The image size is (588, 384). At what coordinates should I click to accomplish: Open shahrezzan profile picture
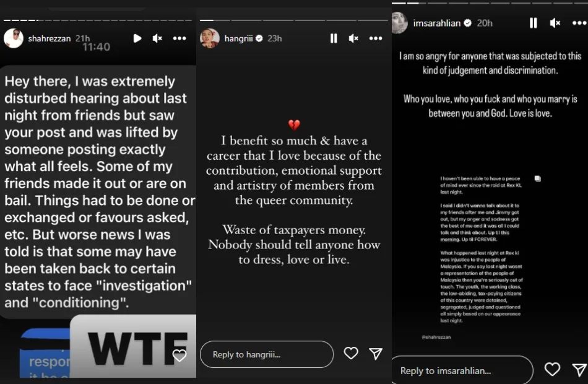[14, 38]
